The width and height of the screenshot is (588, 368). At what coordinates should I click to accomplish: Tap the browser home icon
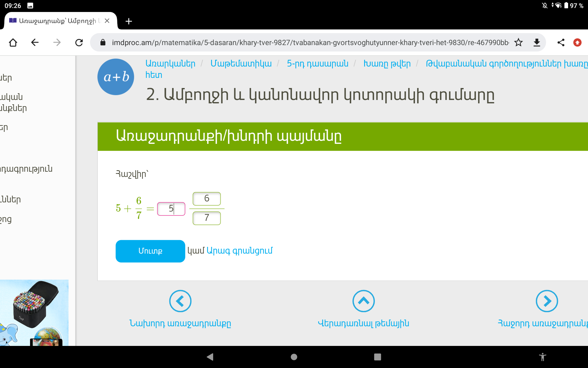tap(13, 42)
